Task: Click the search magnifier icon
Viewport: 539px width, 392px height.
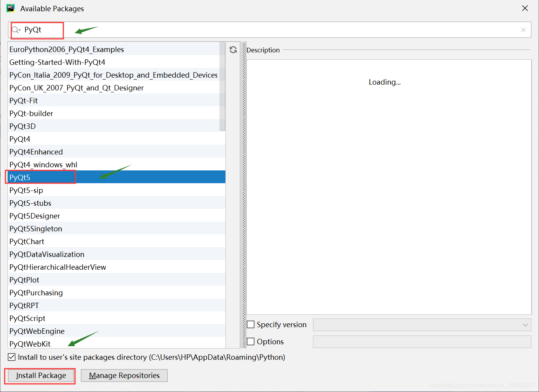Action: (x=16, y=30)
